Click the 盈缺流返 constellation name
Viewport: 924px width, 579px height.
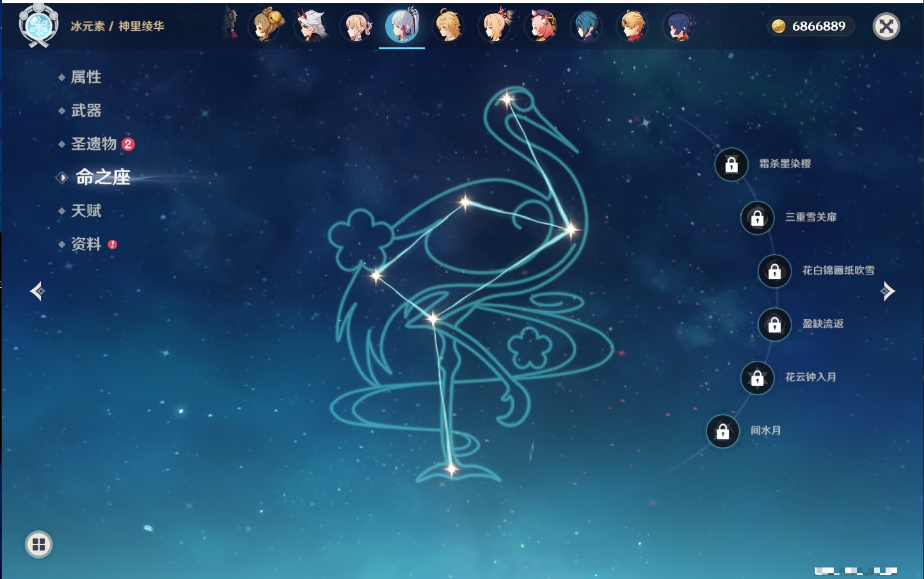pyautogui.click(x=823, y=324)
